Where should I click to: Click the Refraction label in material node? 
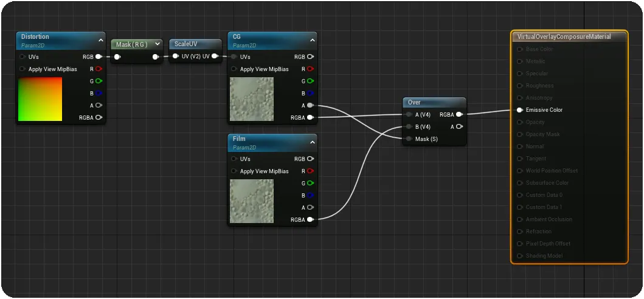point(538,231)
